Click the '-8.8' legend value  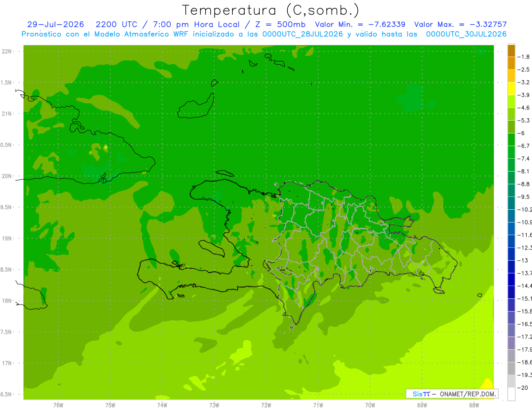(x=524, y=184)
